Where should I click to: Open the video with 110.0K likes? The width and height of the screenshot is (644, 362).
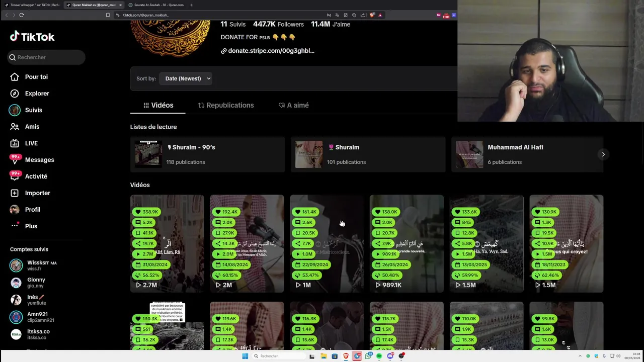click(x=487, y=326)
